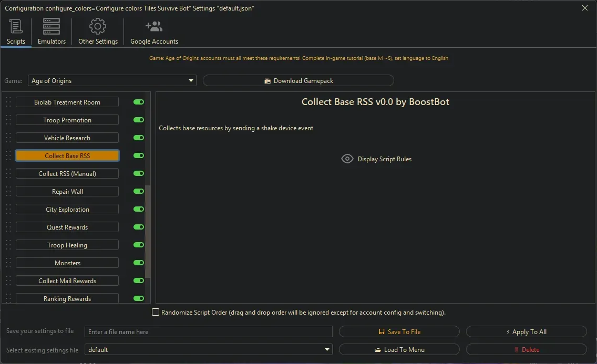597x364 pixels.
Task: Click the Download Gamepack button
Action: pyautogui.click(x=298, y=80)
